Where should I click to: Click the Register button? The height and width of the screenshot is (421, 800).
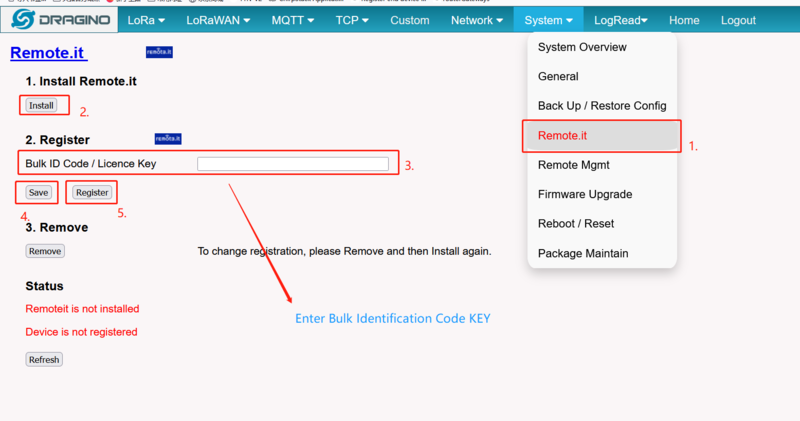click(x=92, y=192)
